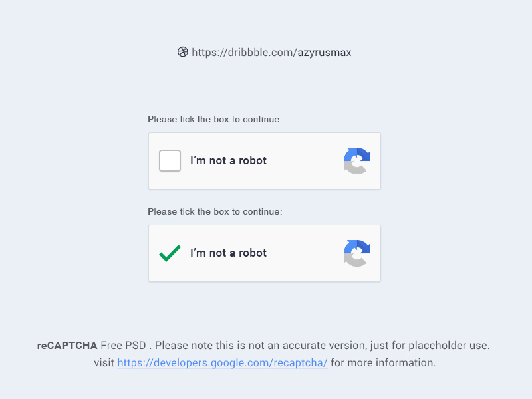Click the first 'Please tick the box to continue' label
Screen dimensions: 532x399
click(215, 119)
